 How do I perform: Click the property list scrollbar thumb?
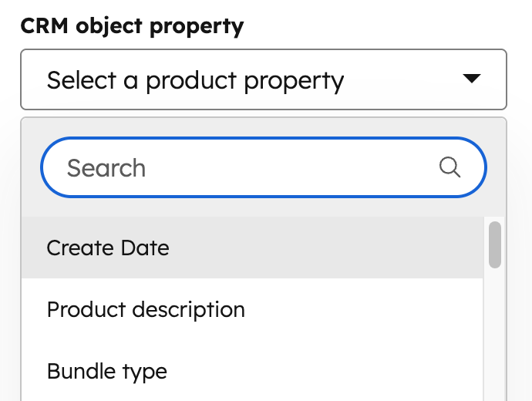[495, 245]
